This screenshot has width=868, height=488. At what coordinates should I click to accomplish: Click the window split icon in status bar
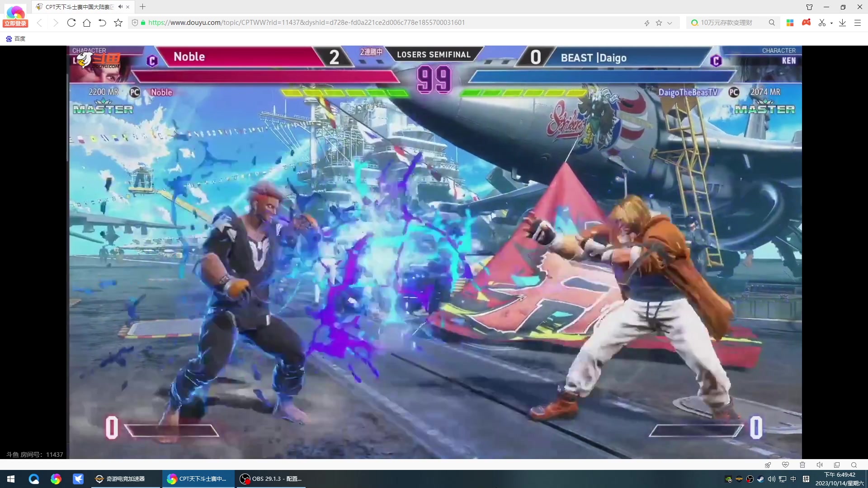click(837, 465)
